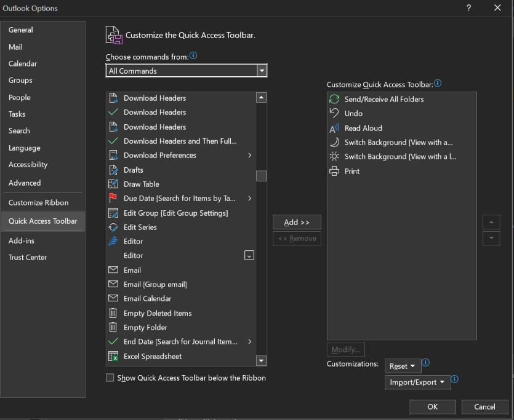Click the commands list scroll up arrow
This screenshot has width=514, height=420.
coord(261,98)
